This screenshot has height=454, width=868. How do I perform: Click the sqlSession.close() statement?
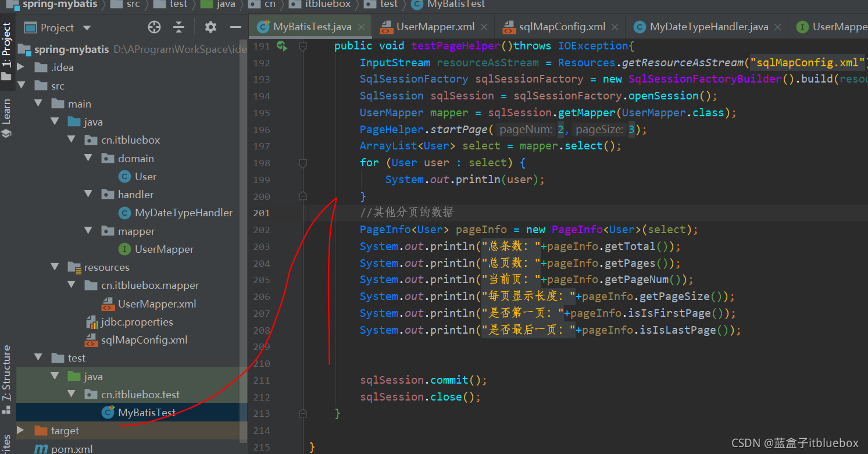coord(420,397)
